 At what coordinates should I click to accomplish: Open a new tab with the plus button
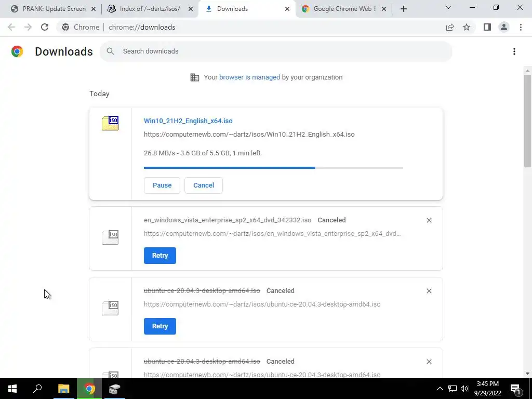point(403,9)
